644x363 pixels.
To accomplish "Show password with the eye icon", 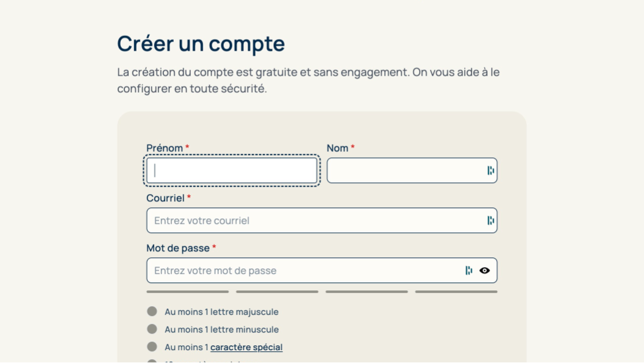I will (484, 271).
